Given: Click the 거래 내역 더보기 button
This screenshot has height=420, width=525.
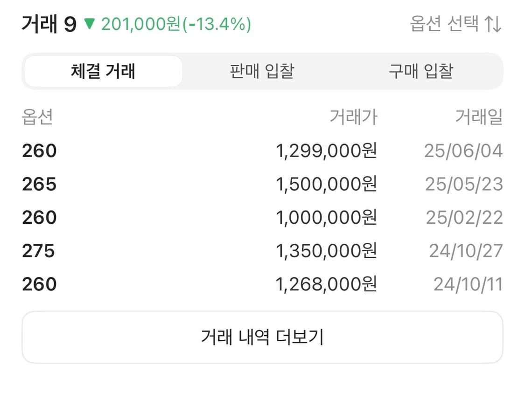Looking at the screenshot, I should pyautogui.click(x=262, y=337).
